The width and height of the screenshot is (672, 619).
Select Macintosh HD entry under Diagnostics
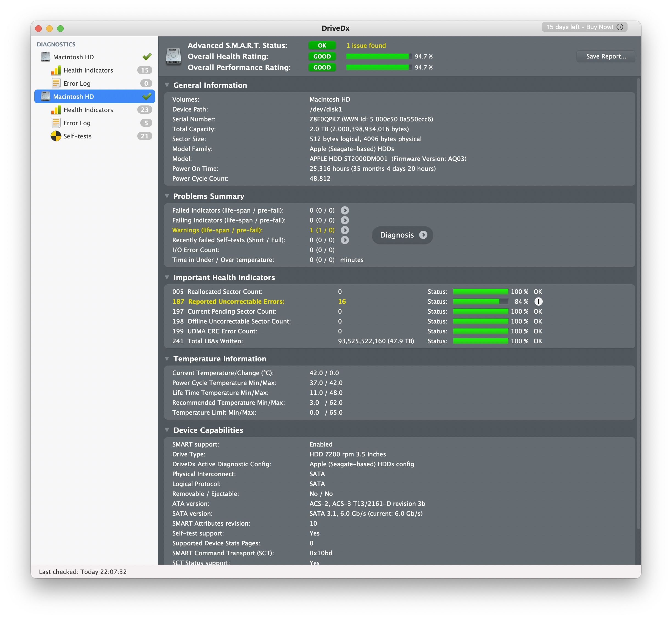(74, 96)
